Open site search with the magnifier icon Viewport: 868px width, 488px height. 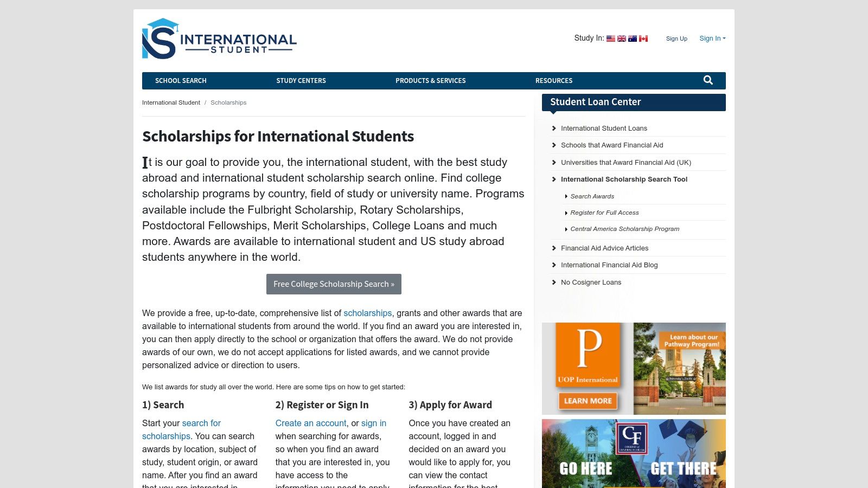(x=707, y=80)
